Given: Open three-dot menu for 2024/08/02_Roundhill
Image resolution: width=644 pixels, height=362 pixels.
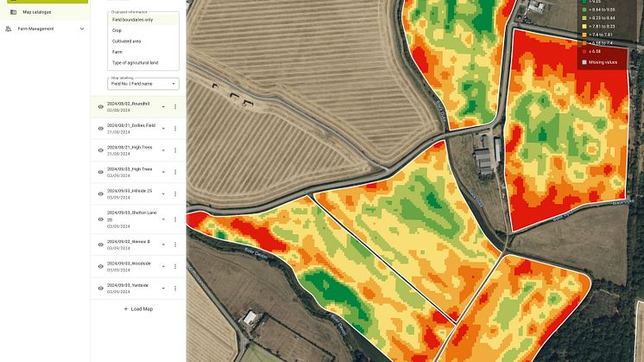Looking at the screenshot, I should pos(175,106).
